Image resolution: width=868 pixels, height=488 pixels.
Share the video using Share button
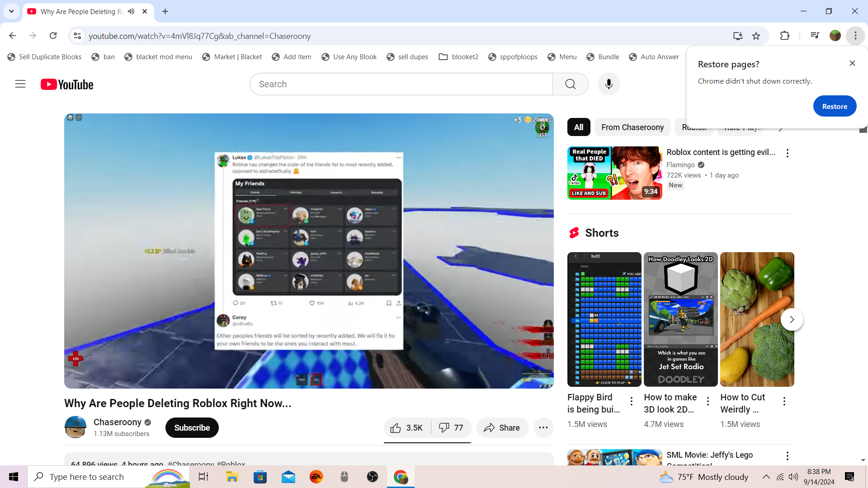pos(502,428)
